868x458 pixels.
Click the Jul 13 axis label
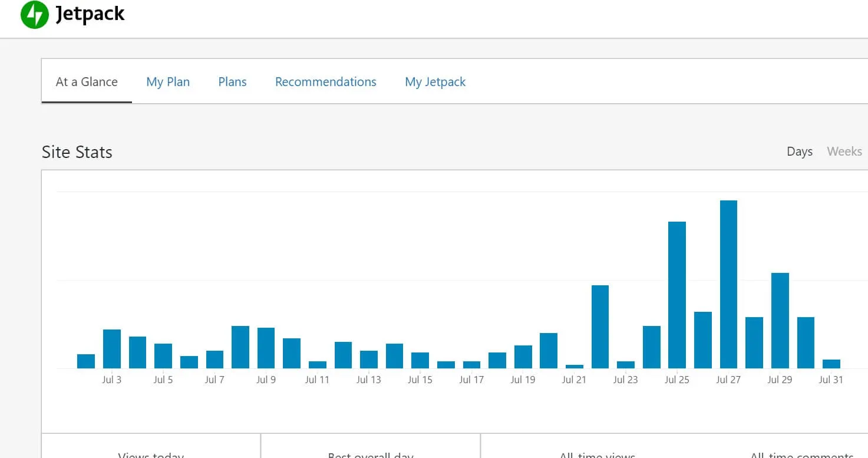[369, 380]
